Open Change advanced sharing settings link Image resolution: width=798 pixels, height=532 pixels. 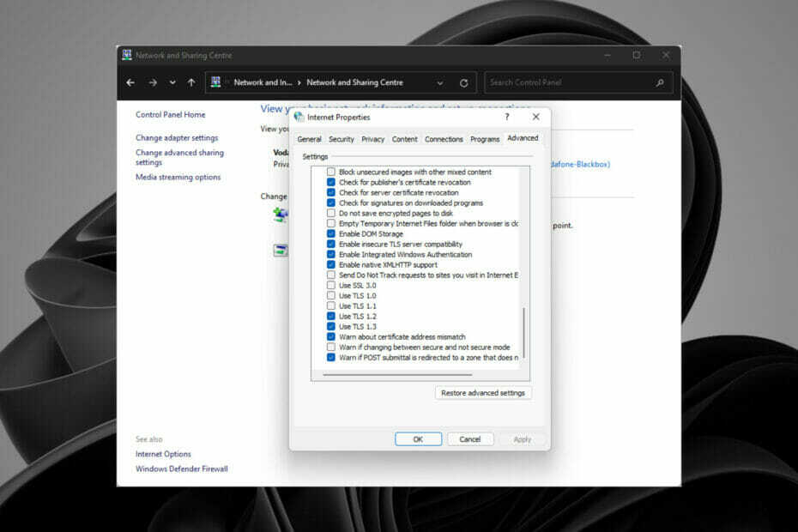pyautogui.click(x=179, y=157)
